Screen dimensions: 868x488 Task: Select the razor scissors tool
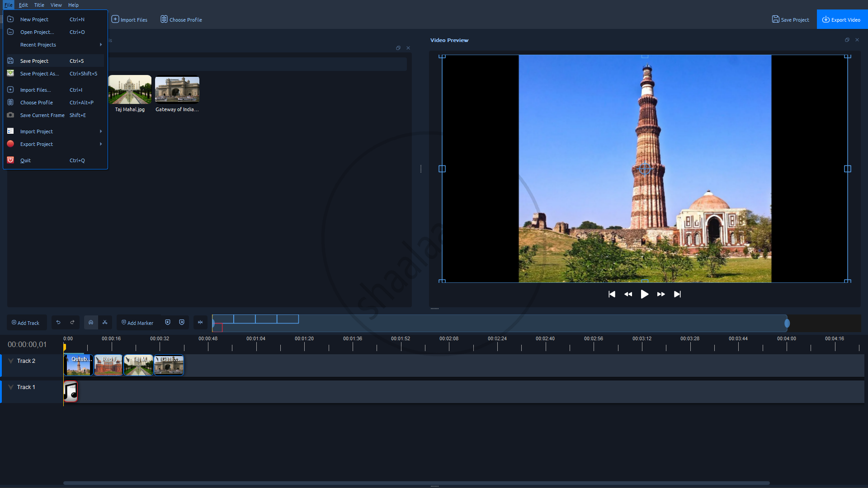pyautogui.click(x=105, y=323)
